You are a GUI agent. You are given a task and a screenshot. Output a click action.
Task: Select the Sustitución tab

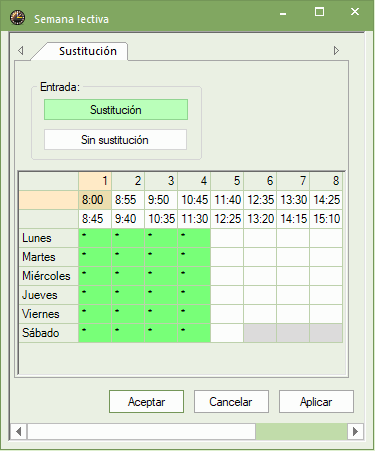click(x=79, y=51)
